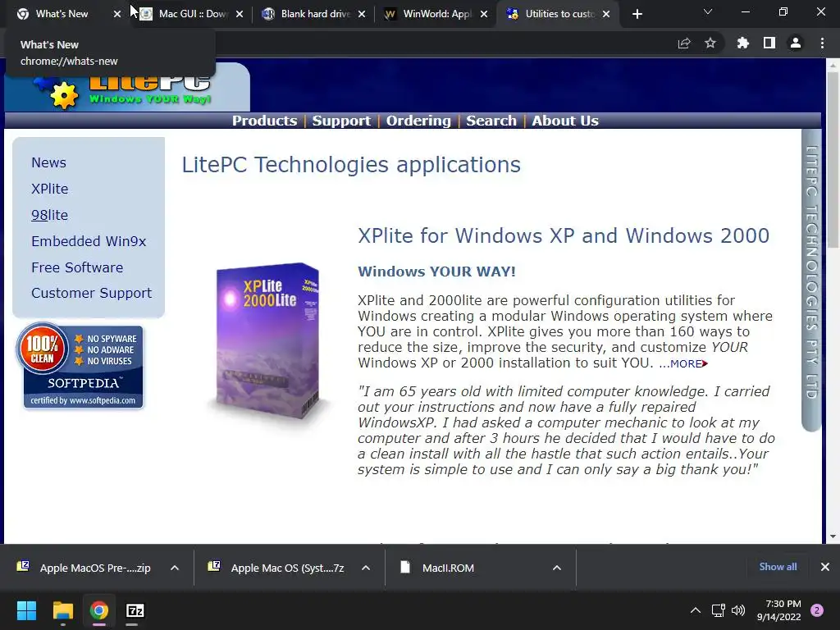Close the What's New tab
This screenshot has height=630, width=840.
(x=117, y=14)
